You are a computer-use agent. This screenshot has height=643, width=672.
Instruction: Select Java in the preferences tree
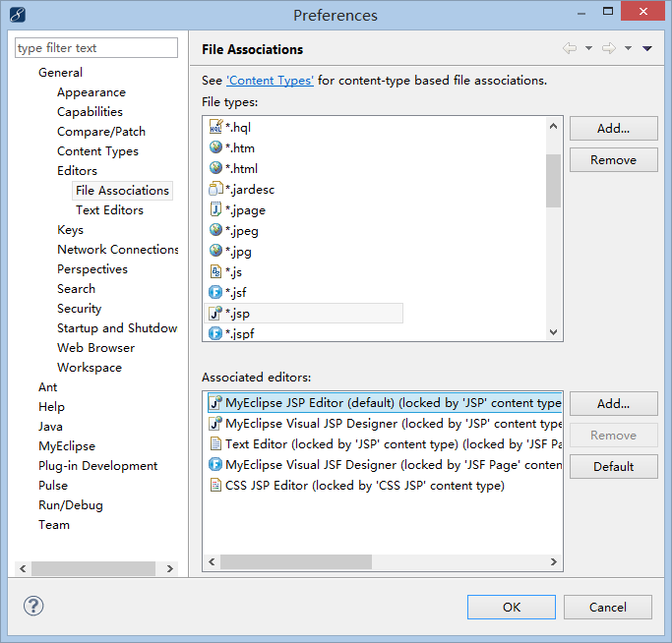(50, 427)
